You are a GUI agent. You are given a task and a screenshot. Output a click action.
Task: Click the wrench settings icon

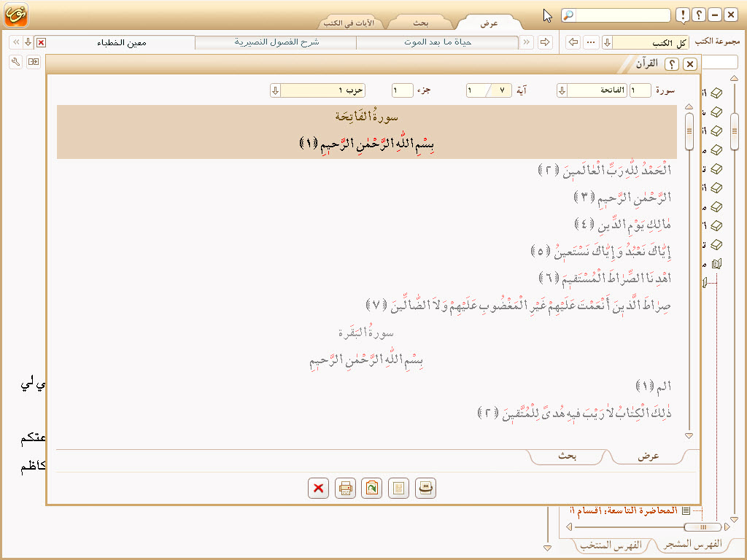point(16,62)
